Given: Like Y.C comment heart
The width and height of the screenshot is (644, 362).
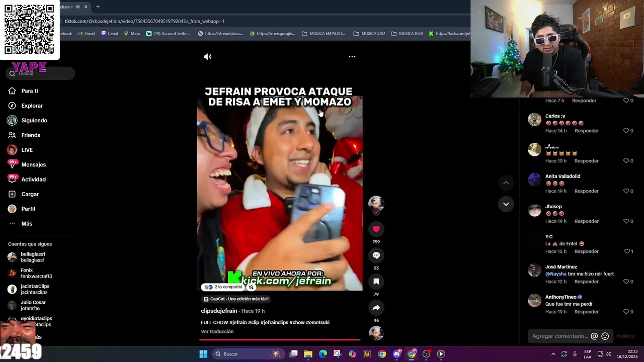Looking at the screenshot, I should (626, 251).
